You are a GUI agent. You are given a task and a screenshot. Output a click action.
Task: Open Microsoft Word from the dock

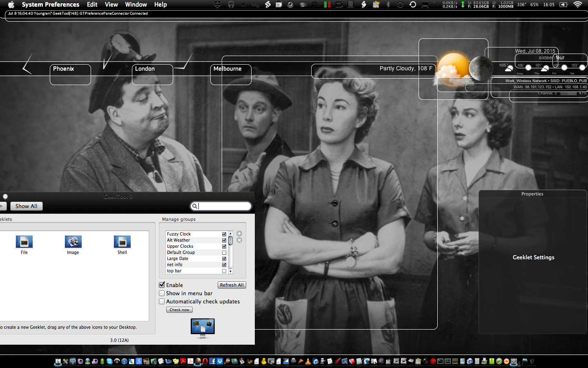[x=168, y=361]
